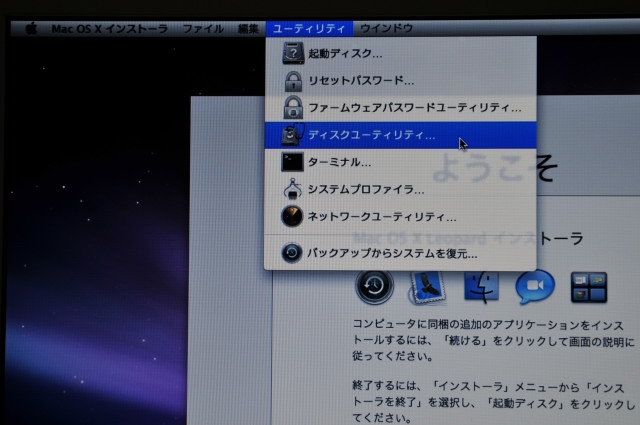
Task: Choose リセットパスワード… menu entry
Action: 400,80
